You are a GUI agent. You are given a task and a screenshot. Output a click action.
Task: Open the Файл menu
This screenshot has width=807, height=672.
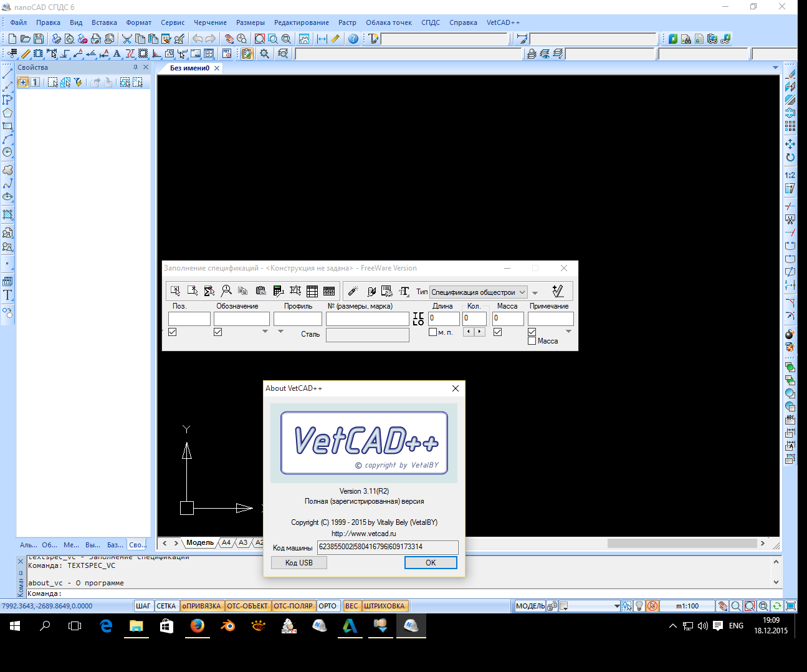pos(18,22)
